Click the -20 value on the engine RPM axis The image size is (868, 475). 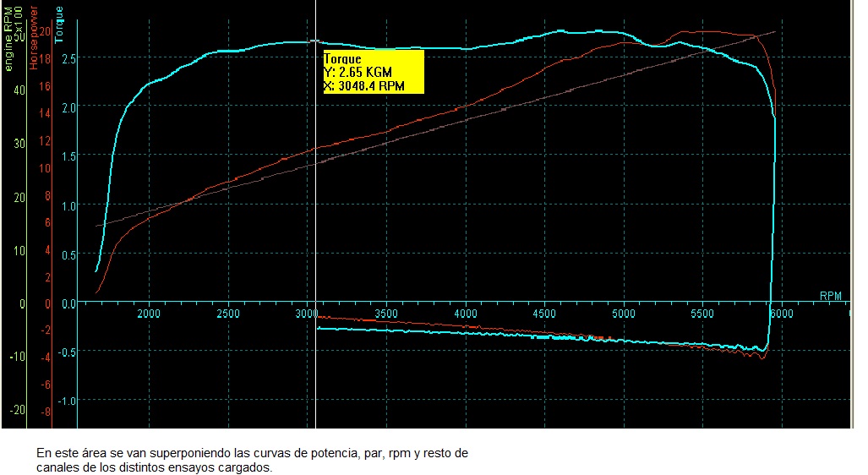pyautogui.click(x=18, y=409)
